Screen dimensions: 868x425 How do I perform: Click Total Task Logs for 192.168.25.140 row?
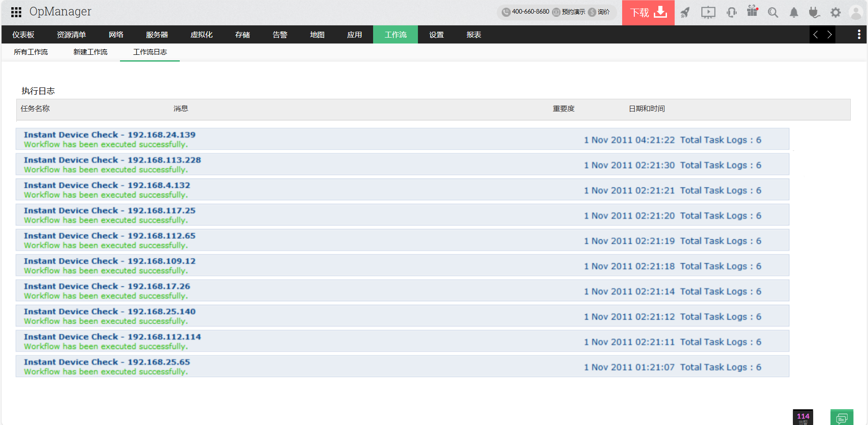(x=721, y=317)
